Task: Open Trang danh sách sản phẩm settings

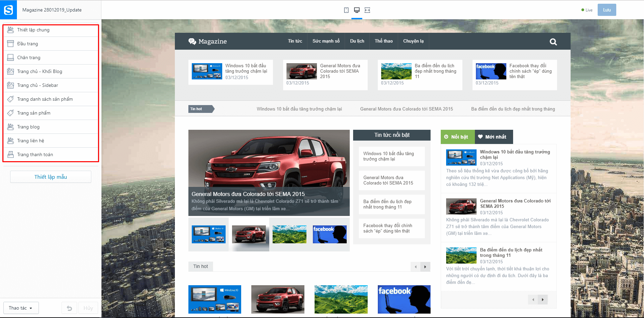Action: coord(51,99)
